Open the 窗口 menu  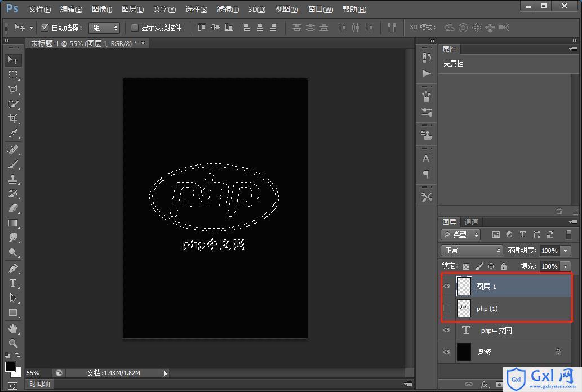(x=321, y=9)
